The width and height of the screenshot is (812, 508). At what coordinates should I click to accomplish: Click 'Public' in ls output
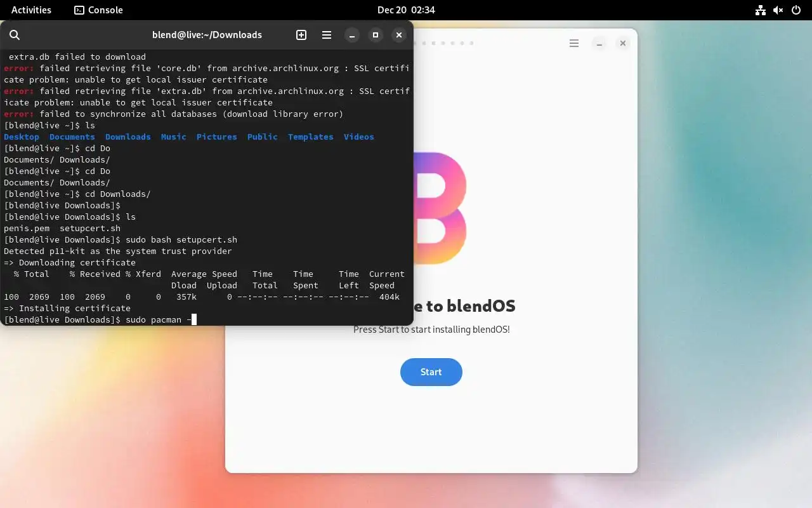click(263, 137)
